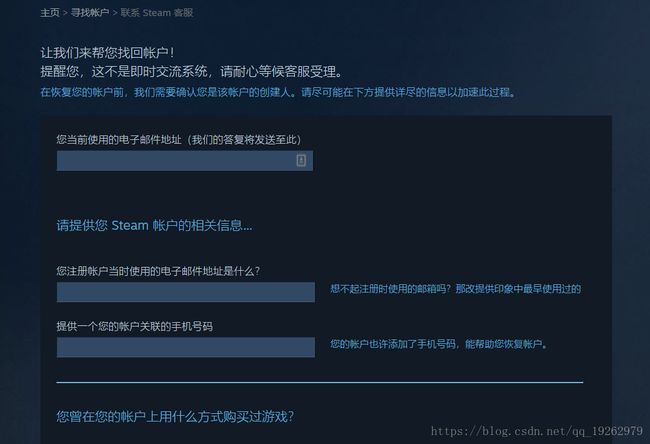Click the 您注册帐户当时使用的电子邮件地址 label
This screenshot has width=650, height=444.
click(158, 271)
